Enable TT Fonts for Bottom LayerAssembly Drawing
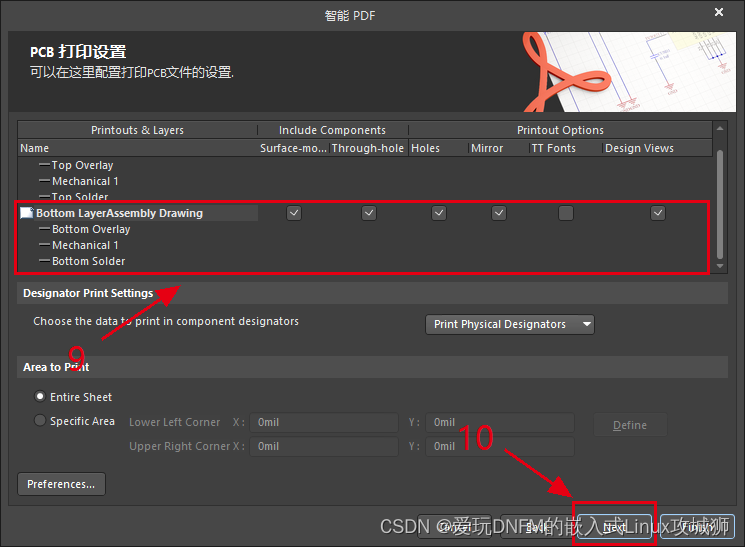This screenshot has width=745, height=547. coord(566,213)
